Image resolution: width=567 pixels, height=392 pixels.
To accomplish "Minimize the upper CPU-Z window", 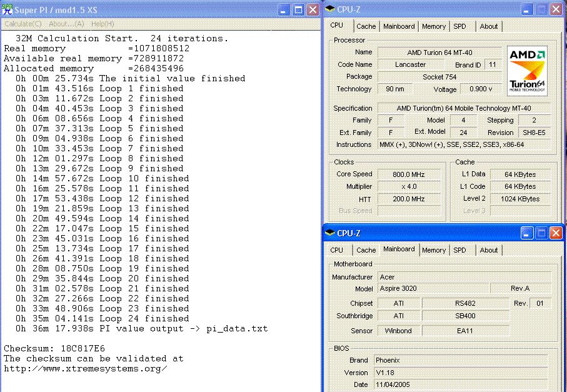I will coord(526,9).
